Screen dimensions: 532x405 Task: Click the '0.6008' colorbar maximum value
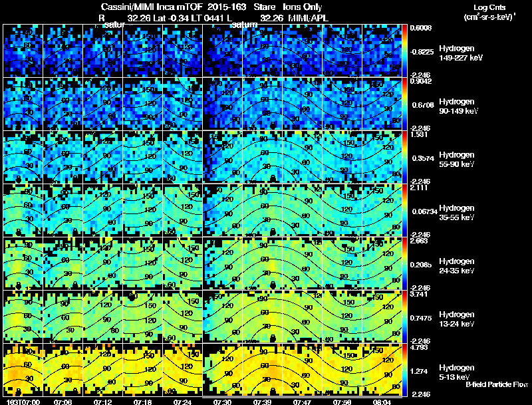pos(421,28)
